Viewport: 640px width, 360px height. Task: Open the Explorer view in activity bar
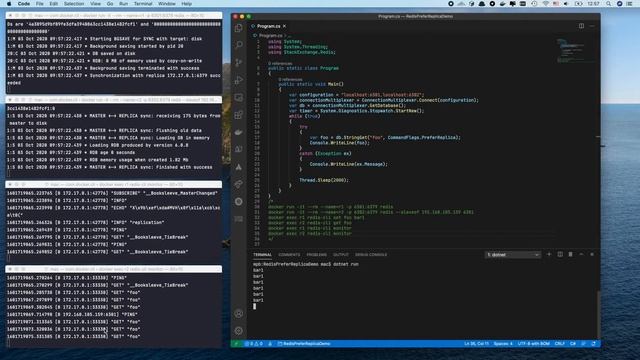coord(239,28)
